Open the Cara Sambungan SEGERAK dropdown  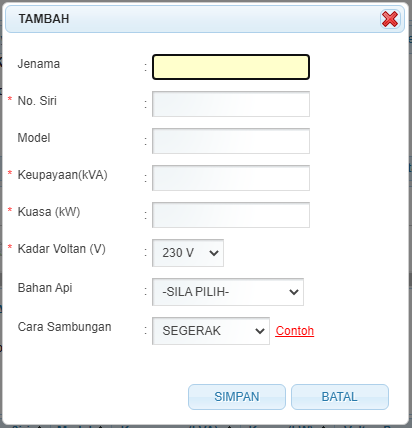(211, 331)
